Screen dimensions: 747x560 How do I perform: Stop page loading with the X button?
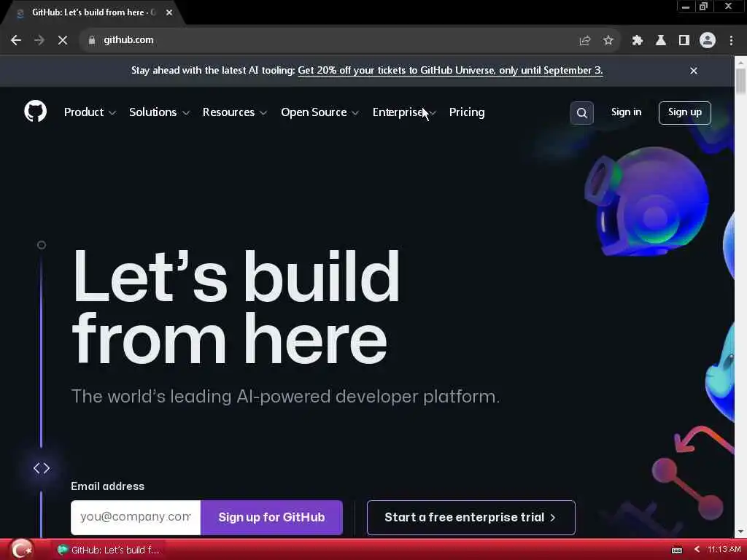(x=63, y=40)
